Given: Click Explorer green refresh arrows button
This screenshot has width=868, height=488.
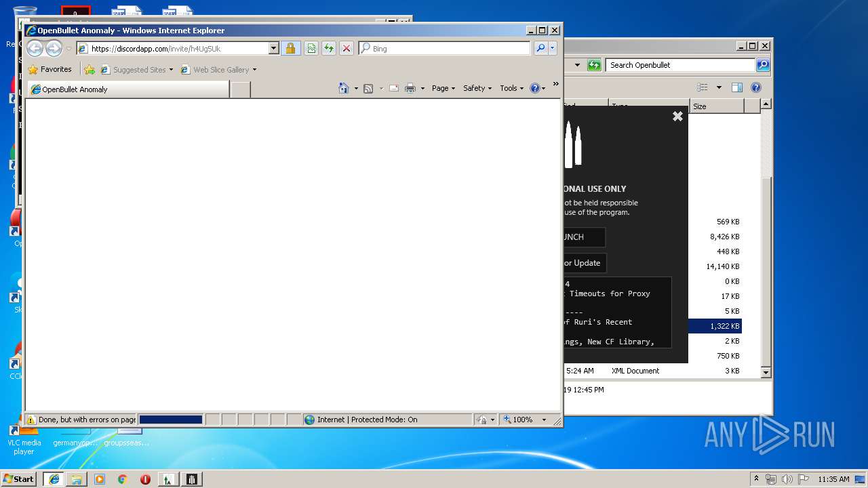Looking at the screenshot, I should click(594, 65).
